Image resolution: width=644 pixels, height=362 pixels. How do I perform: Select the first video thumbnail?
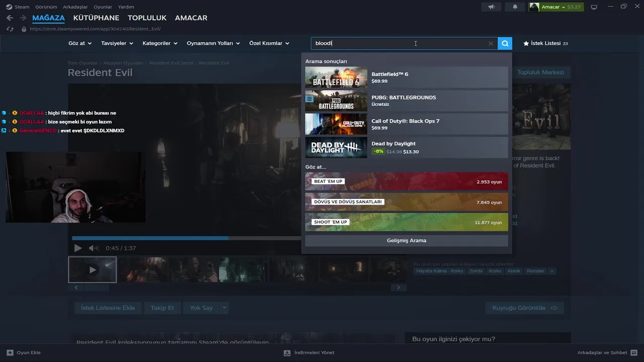pos(93,270)
